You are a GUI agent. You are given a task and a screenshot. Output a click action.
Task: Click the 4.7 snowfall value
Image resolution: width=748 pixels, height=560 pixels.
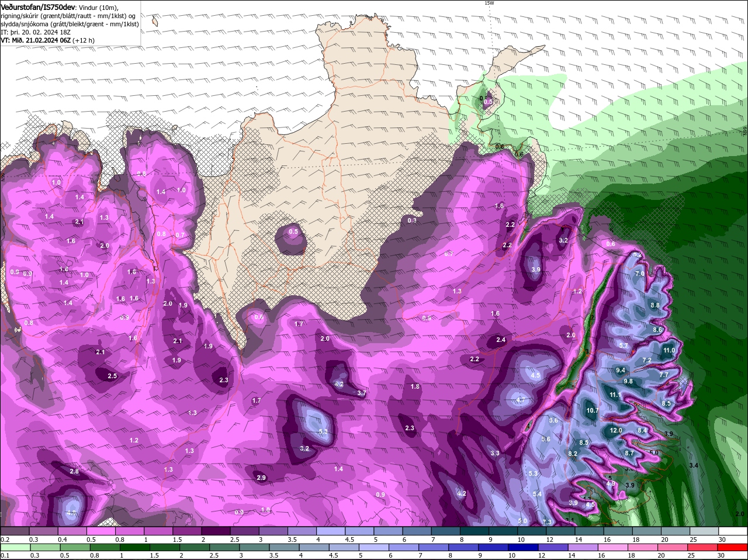click(520, 400)
